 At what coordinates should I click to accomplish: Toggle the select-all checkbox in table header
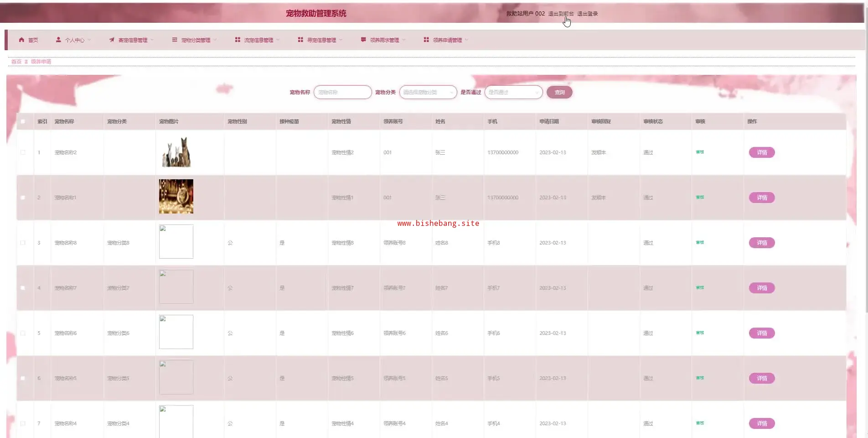click(23, 121)
